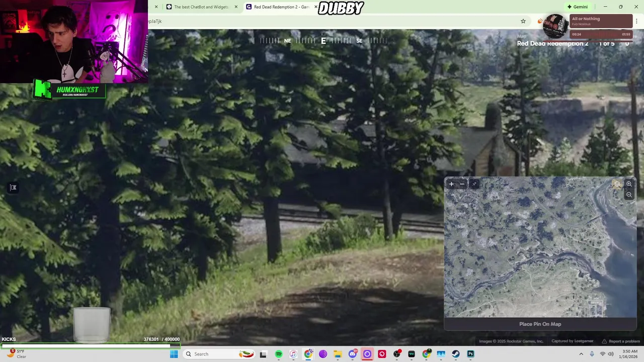Screen dimensions: 644x362
Task: Open the red square recorder app on taskbar
Action: [x=382, y=354]
